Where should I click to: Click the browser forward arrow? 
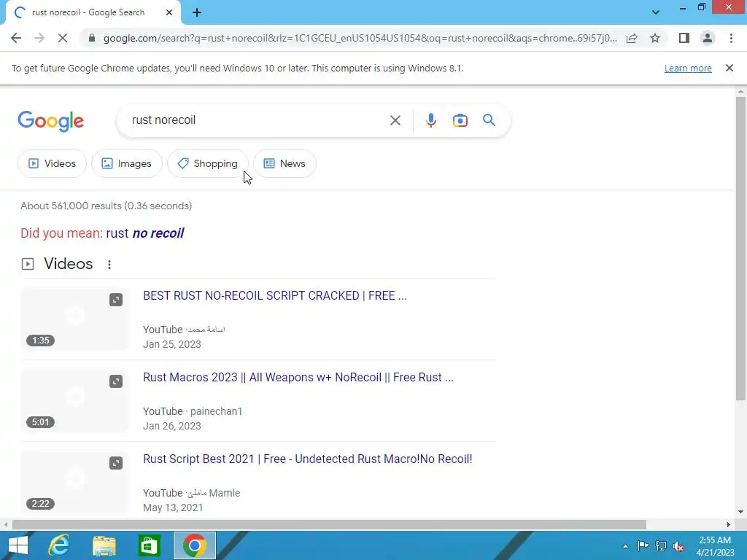[x=39, y=38]
